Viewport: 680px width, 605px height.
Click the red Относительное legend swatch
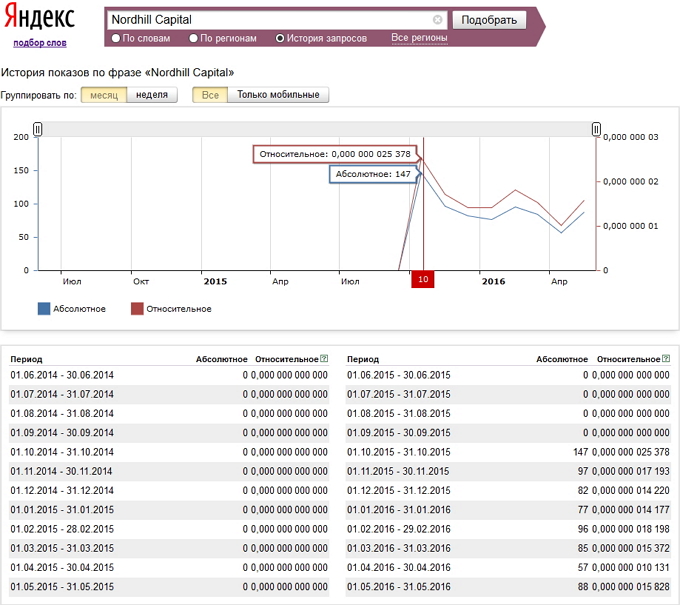137,309
